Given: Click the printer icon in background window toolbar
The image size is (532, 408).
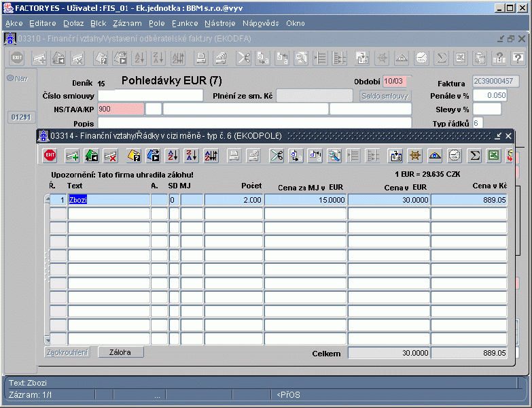Looking at the screenshot, I should pos(201,58).
